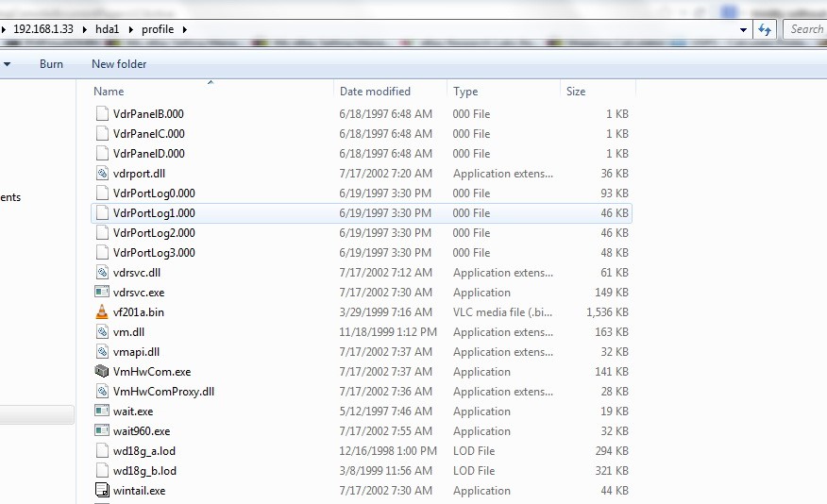Click New folder in the toolbar

(119, 64)
